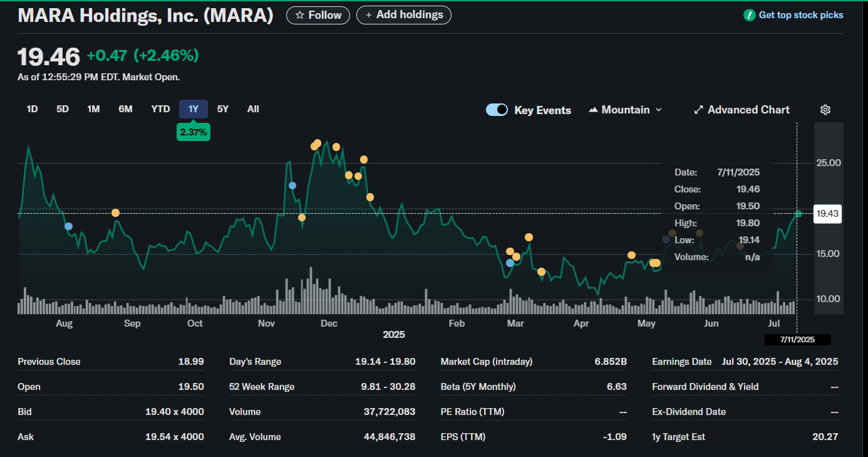Viewport: 868px width, 457px height.
Task: Select the 1D time range
Action: point(32,109)
